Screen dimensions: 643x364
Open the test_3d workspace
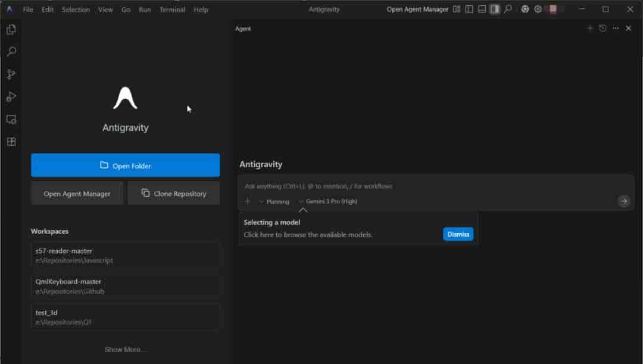click(124, 317)
